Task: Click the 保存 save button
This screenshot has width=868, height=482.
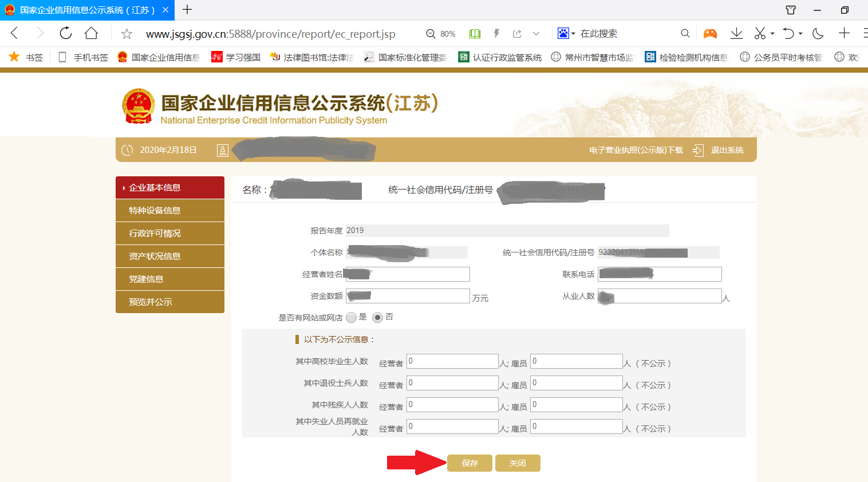Action: [469, 463]
